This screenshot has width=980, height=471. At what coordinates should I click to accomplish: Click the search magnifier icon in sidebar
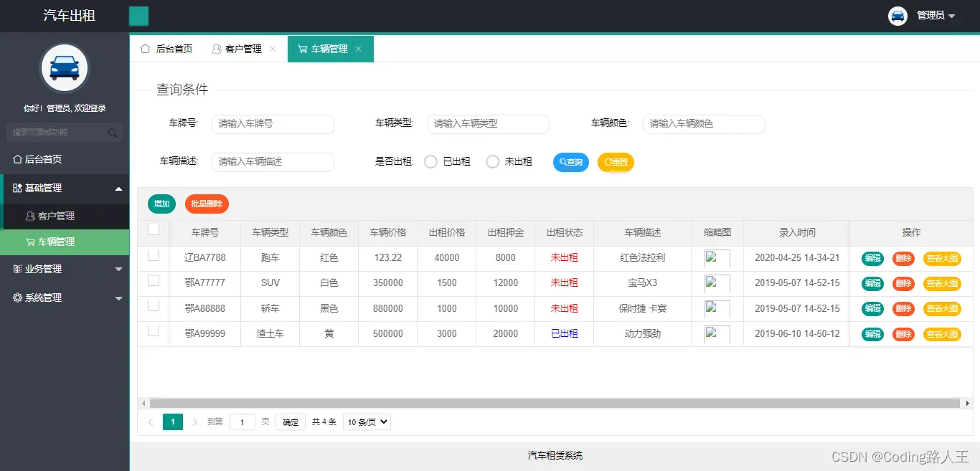point(112,133)
